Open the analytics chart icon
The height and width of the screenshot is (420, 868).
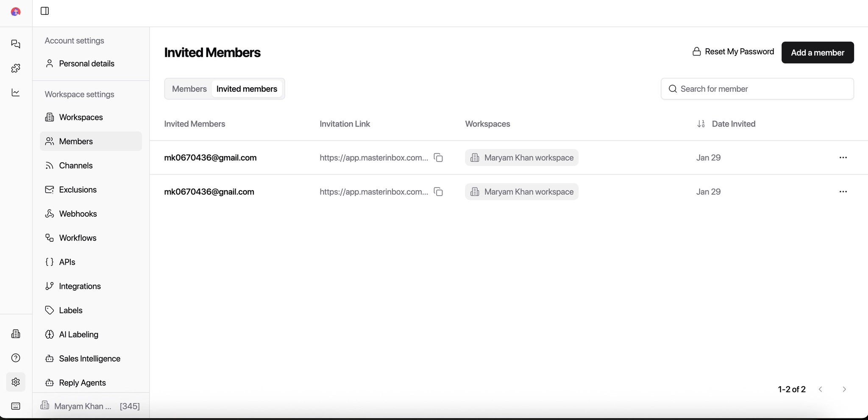pos(16,92)
